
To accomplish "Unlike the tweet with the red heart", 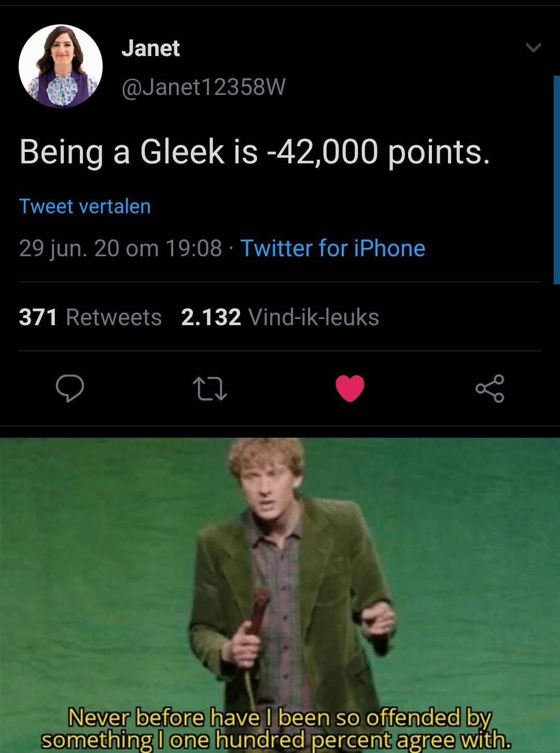I will coord(350,388).
